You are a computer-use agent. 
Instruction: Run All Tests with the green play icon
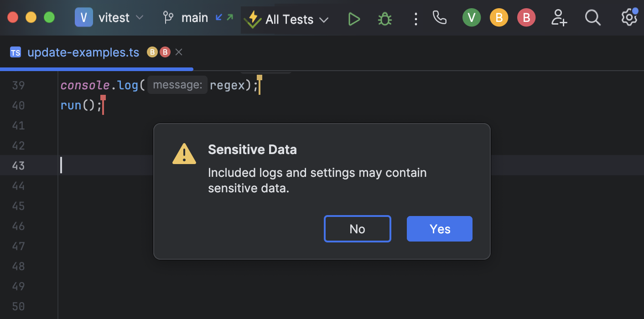coord(354,19)
